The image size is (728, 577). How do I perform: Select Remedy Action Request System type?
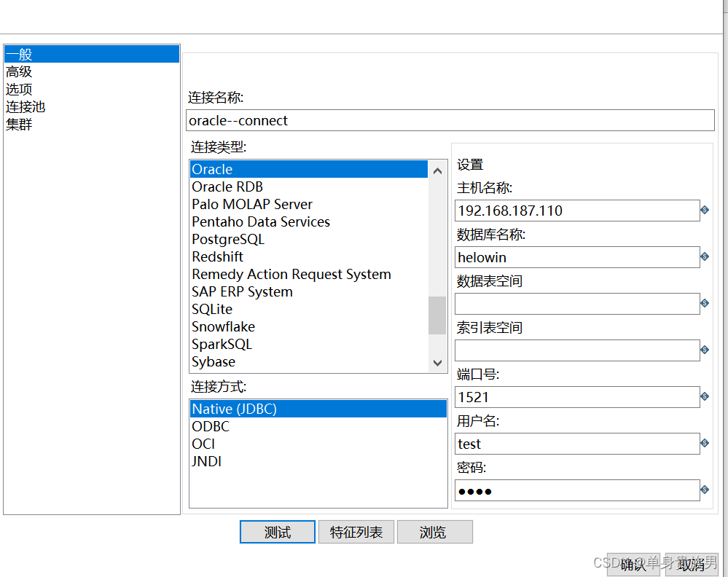click(x=309, y=274)
